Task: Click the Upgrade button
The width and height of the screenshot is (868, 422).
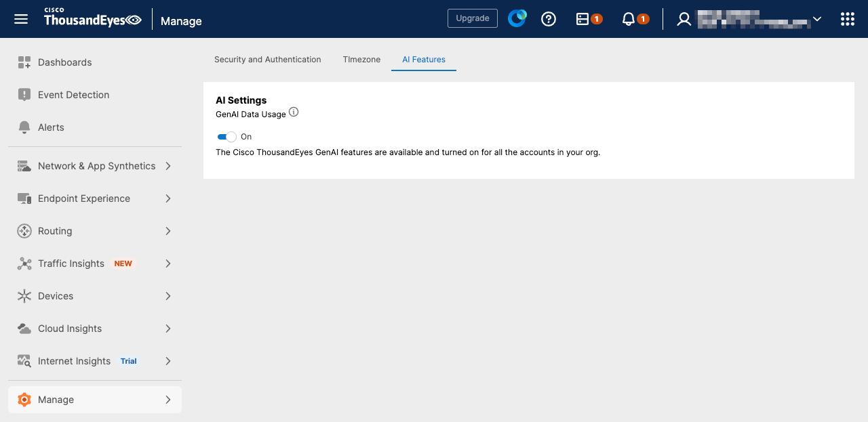Action: point(473,18)
